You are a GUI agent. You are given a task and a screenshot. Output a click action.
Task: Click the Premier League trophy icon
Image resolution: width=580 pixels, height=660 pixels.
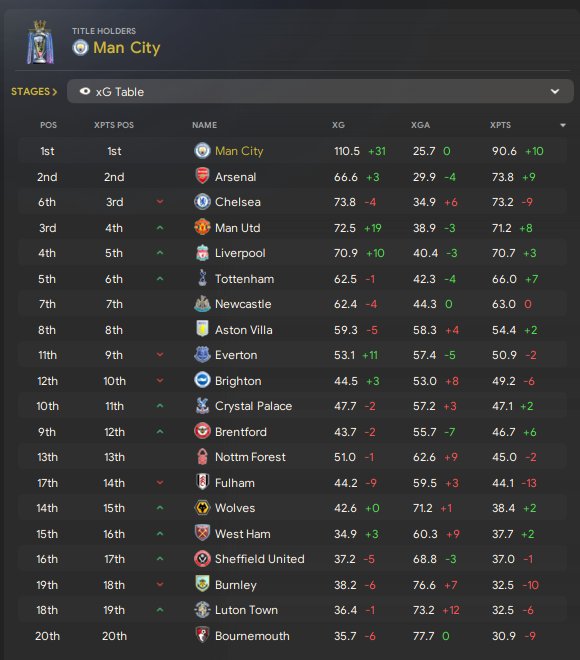tap(40, 43)
